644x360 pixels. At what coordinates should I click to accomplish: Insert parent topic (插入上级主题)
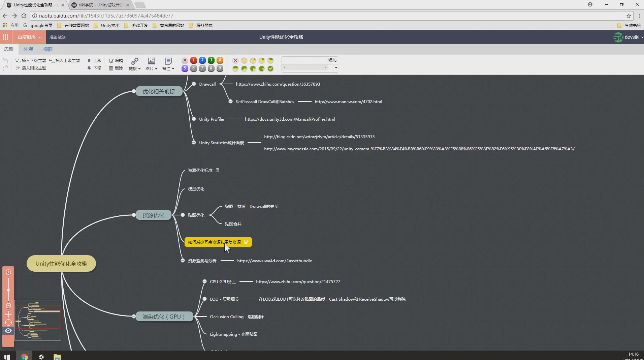coord(64,60)
